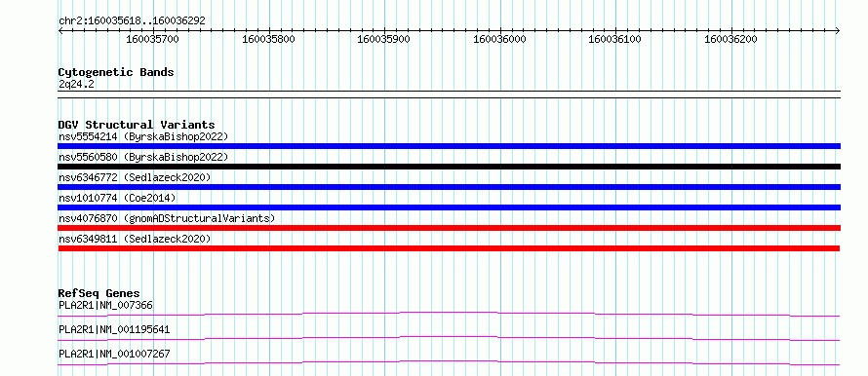The image size is (868, 376).
Task: Click the chr2:160035618..160036292 region label
Action: (132, 21)
